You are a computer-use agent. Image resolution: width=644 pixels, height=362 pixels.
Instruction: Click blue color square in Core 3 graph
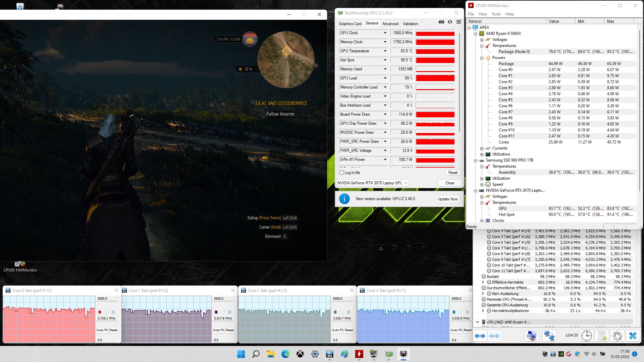(x=454, y=312)
